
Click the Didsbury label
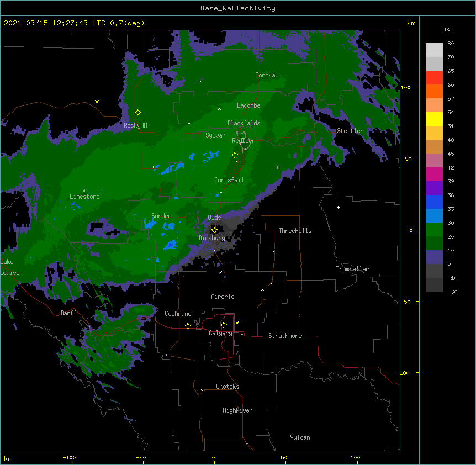212,238
